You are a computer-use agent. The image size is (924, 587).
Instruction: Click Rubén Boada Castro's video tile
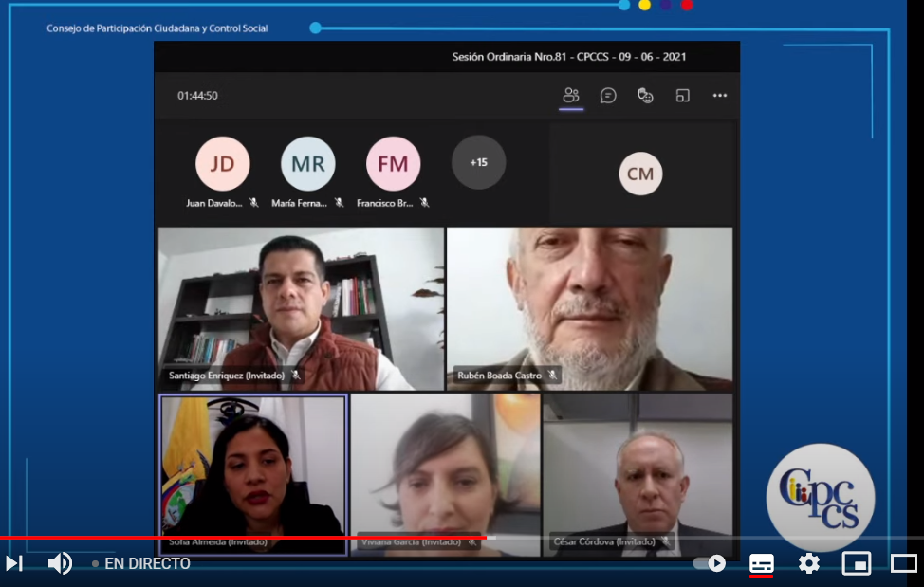pos(590,308)
